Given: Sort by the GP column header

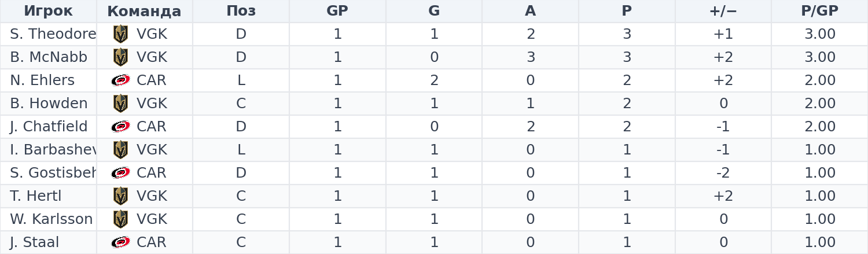Looking at the screenshot, I should click(337, 11).
